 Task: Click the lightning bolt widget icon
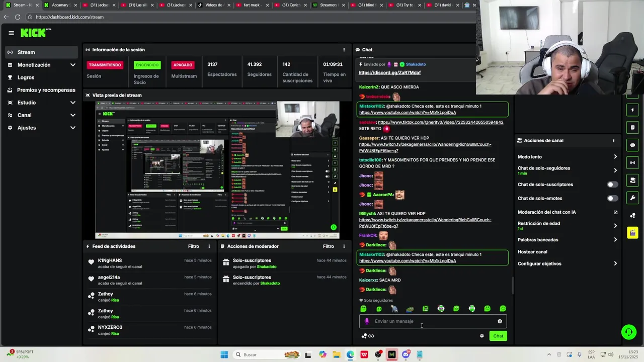(633, 110)
